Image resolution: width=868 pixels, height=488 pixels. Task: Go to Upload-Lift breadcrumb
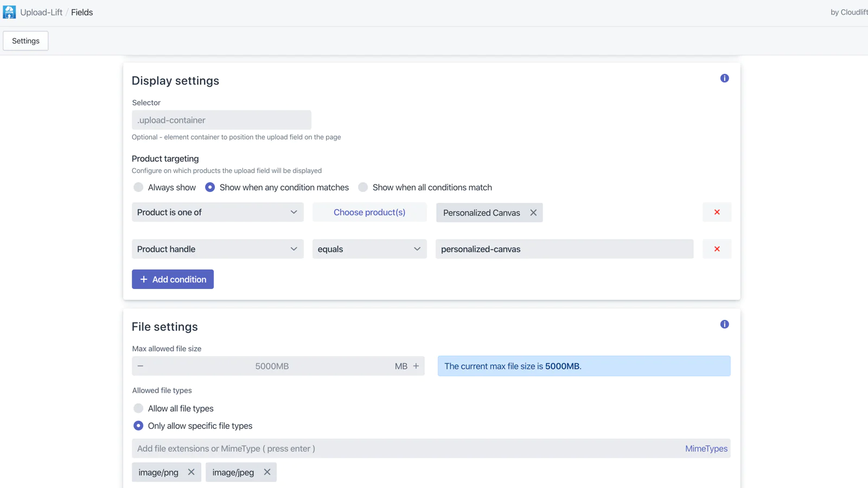coord(41,12)
